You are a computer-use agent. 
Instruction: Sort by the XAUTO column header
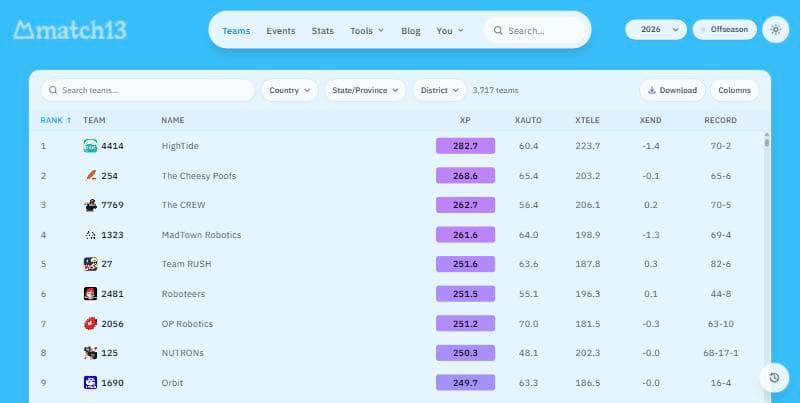pyautogui.click(x=528, y=120)
